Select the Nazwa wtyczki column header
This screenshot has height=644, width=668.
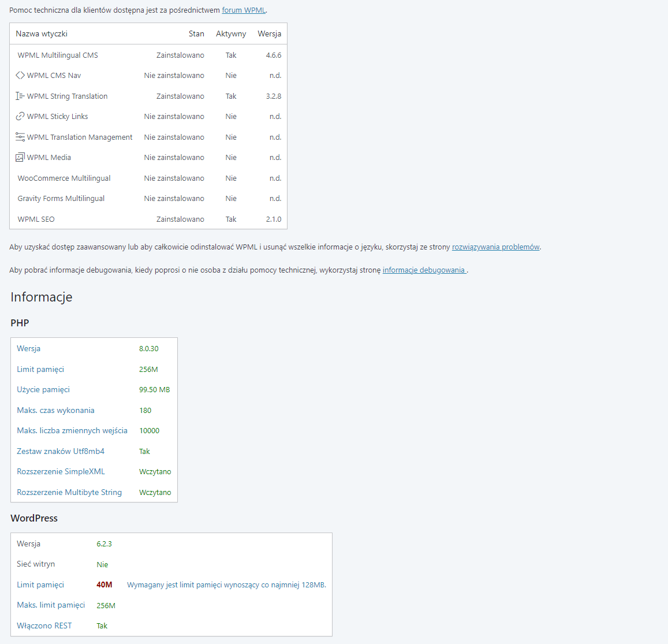pos(42,33)
